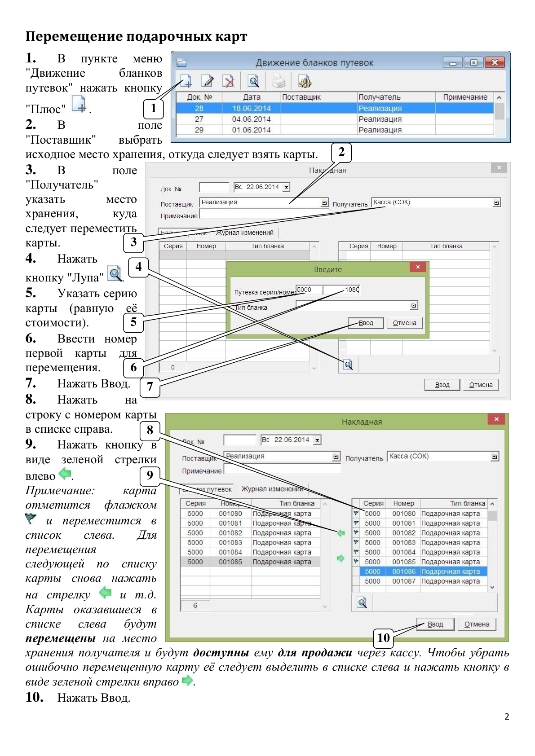Click the Plus new document toolbar icon
535x756 pixels.
[186, 81]
